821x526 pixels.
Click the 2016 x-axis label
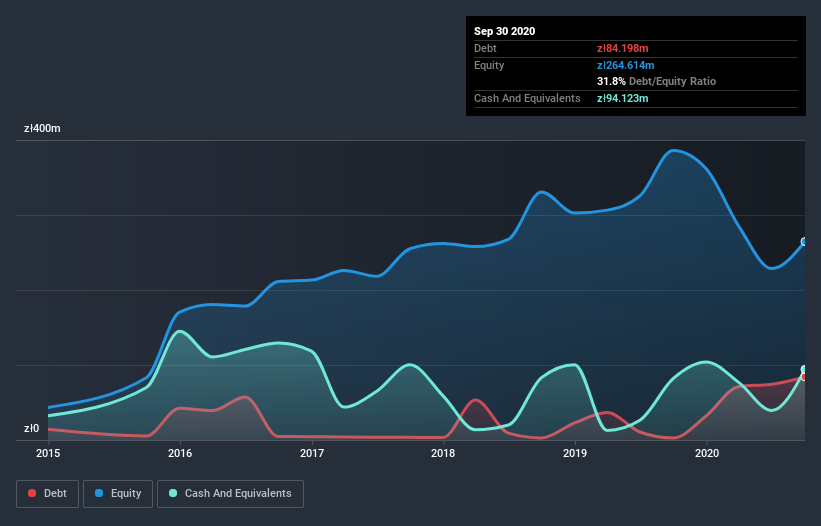point(180,453)
